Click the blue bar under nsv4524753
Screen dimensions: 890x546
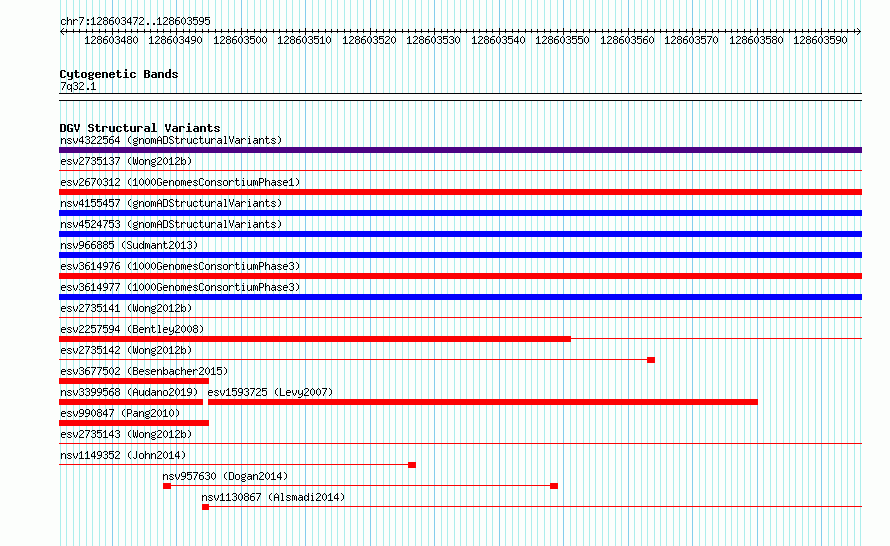pyautogui.click(x=460, y=234)
